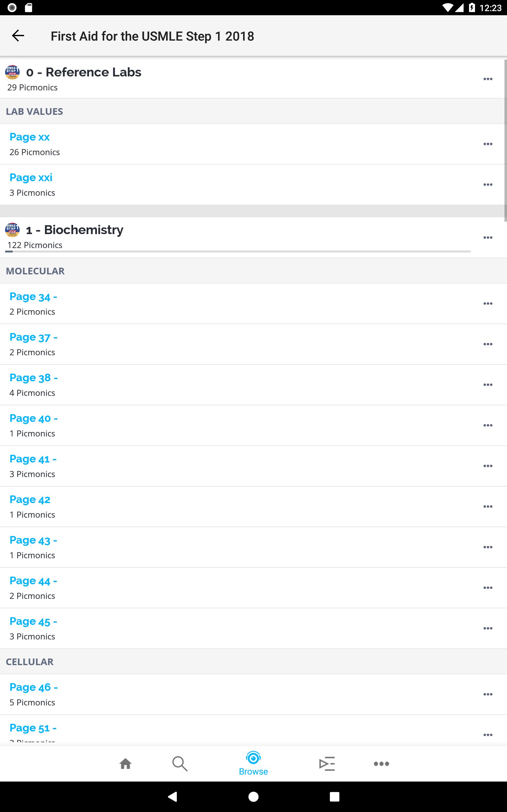
Task: Click the Biochemistry progress bar
Action: click(238, 251)
